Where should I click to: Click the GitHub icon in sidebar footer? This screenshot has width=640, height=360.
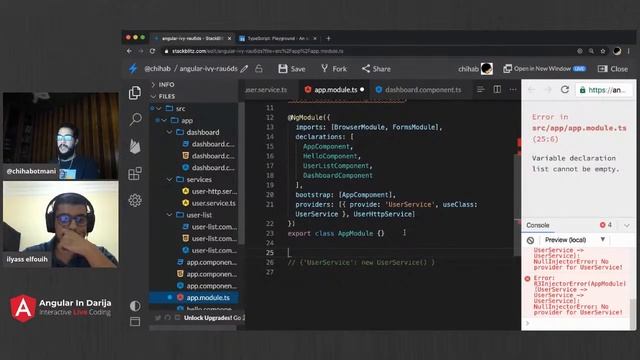(x=168, y=318)
